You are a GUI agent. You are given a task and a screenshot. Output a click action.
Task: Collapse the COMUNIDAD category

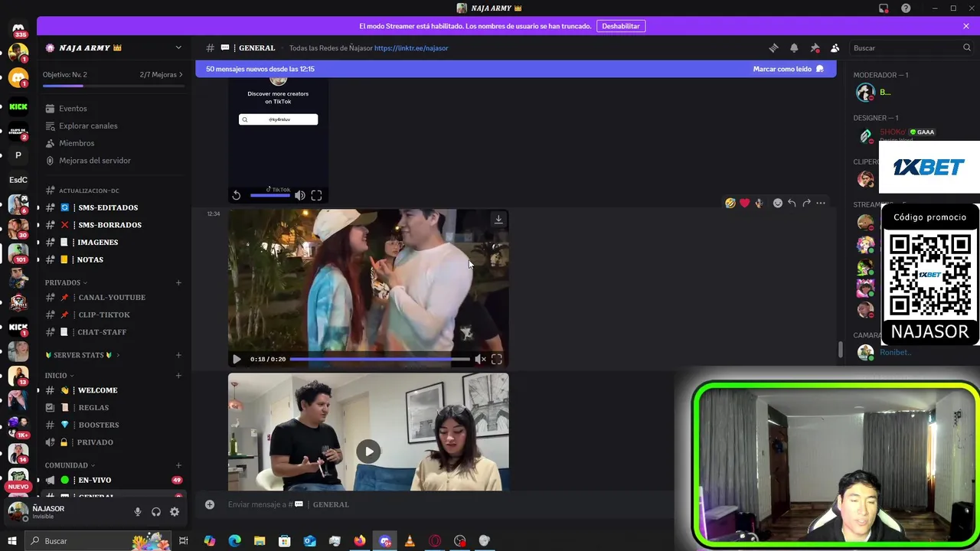(x=70, y=465)
